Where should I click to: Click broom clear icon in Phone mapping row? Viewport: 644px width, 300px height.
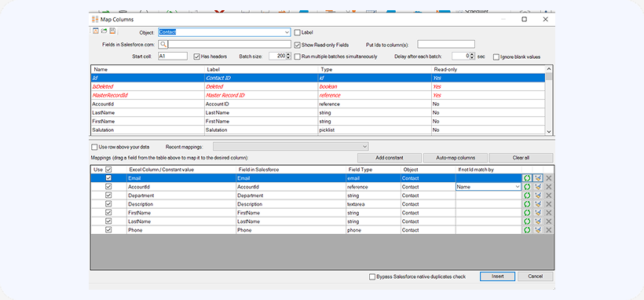coord(538,230)
